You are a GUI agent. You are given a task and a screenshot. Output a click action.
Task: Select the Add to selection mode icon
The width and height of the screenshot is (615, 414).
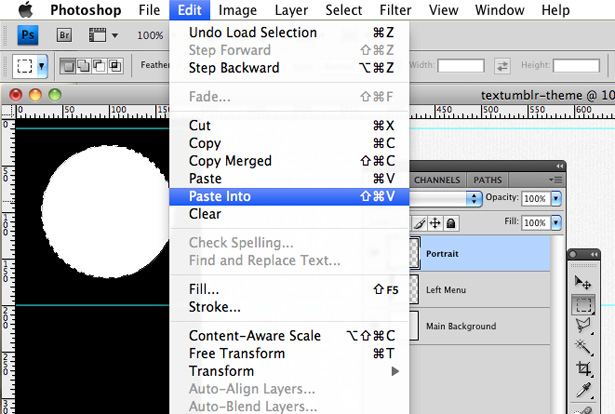(x=83, y=66)
